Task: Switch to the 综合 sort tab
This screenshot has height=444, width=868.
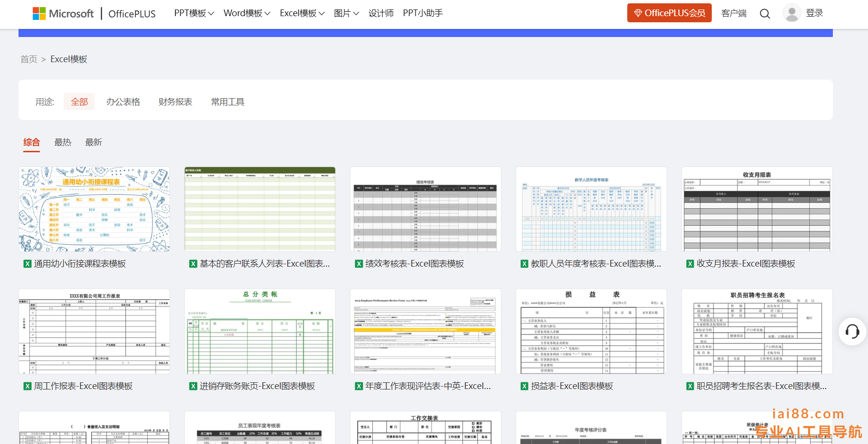Action: point(32,142)
